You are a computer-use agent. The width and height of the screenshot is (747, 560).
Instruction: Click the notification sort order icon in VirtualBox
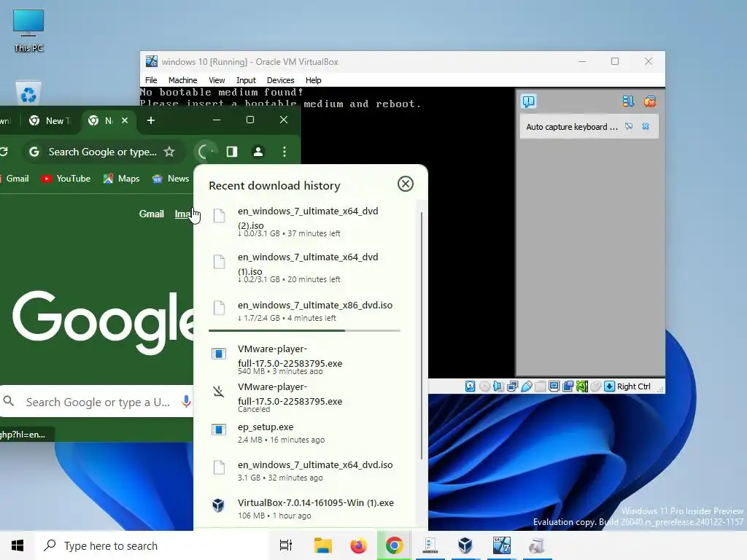pos(628,101)
